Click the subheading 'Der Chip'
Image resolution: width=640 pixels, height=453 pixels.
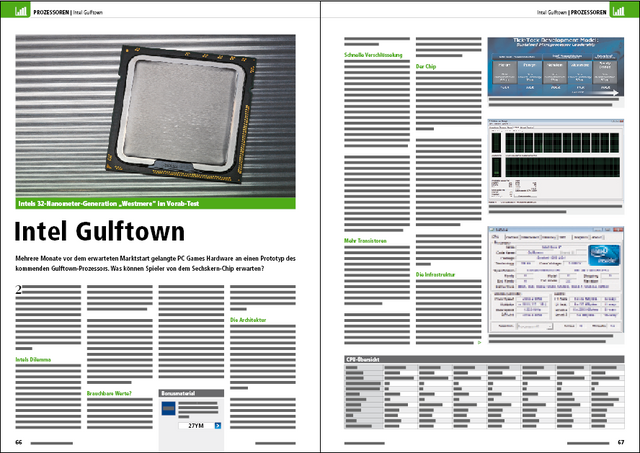coord(426,66)
